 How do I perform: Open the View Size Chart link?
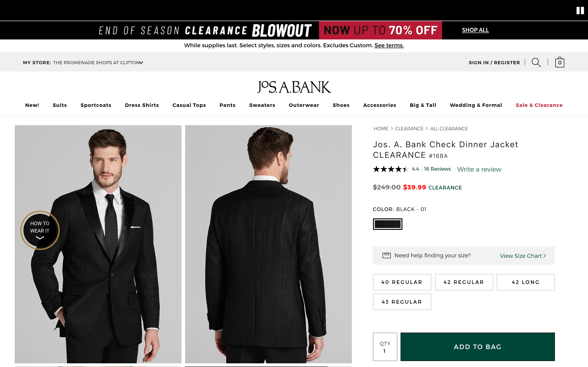[523, 256]
